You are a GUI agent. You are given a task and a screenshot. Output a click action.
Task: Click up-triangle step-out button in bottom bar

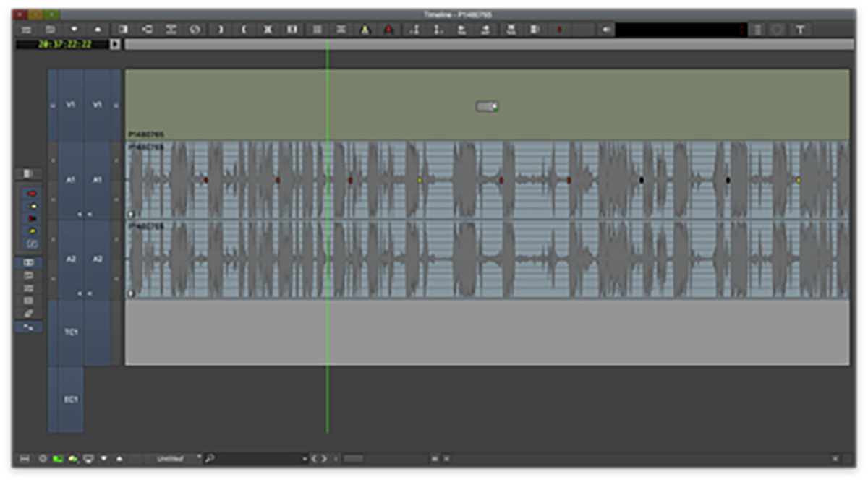pyautogui.click(x=119, y=459)
